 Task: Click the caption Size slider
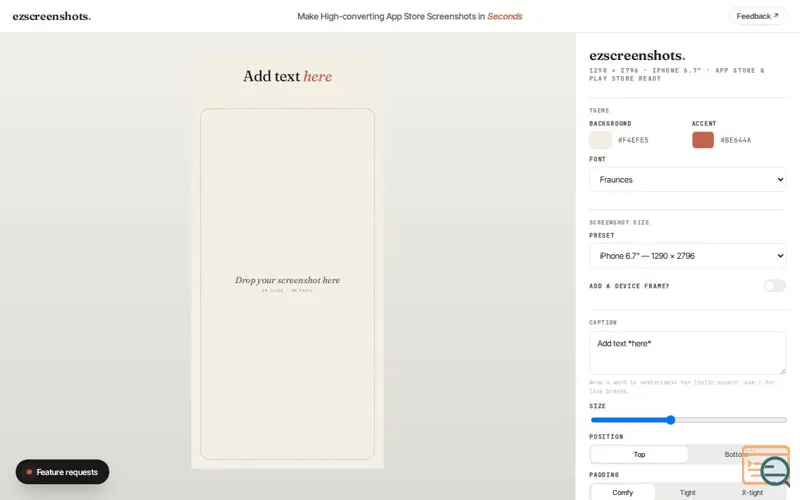(688, 420)
